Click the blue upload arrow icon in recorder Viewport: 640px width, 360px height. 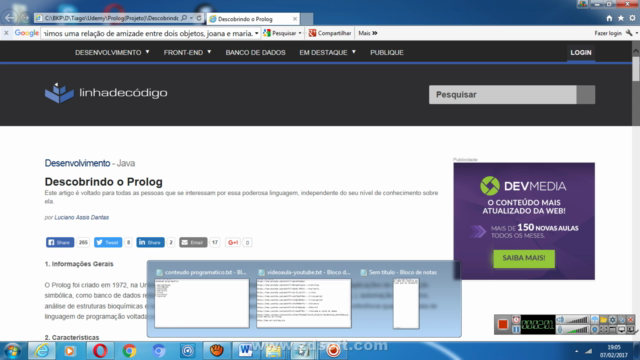[x=595, y=319]
